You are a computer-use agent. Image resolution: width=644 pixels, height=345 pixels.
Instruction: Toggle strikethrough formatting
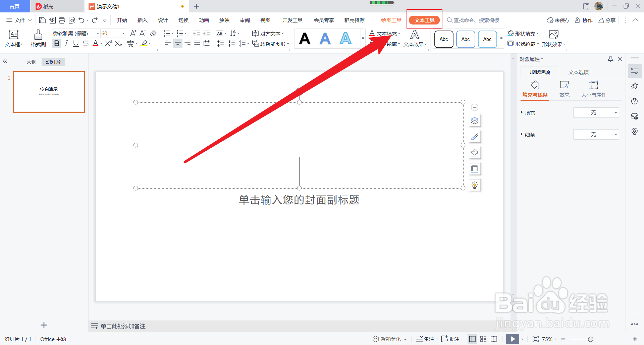[x=86, y=44]
